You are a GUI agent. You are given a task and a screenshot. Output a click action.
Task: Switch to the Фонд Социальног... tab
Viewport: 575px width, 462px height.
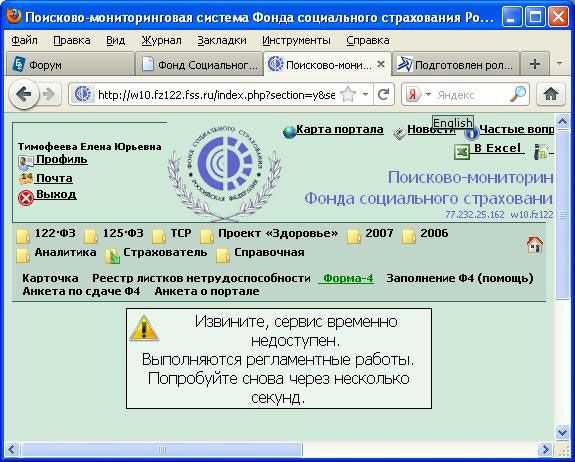(x=199, y=65)
